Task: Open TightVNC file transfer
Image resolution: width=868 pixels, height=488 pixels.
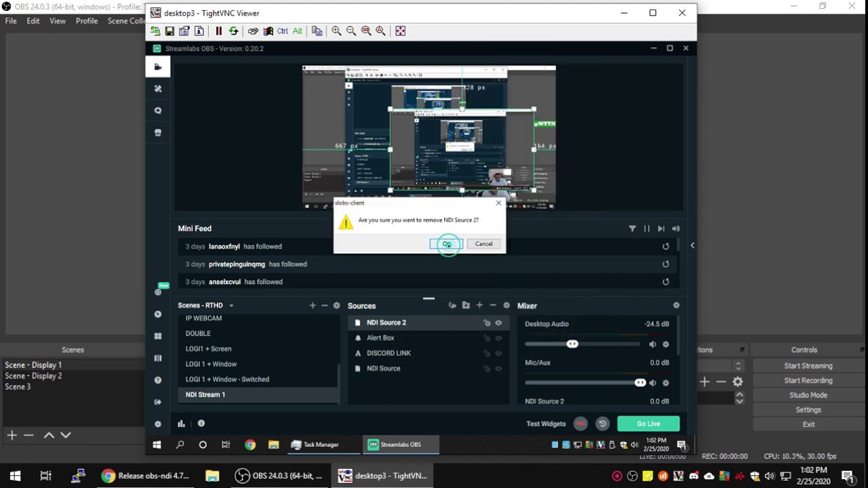Action: tap(317, 30)
